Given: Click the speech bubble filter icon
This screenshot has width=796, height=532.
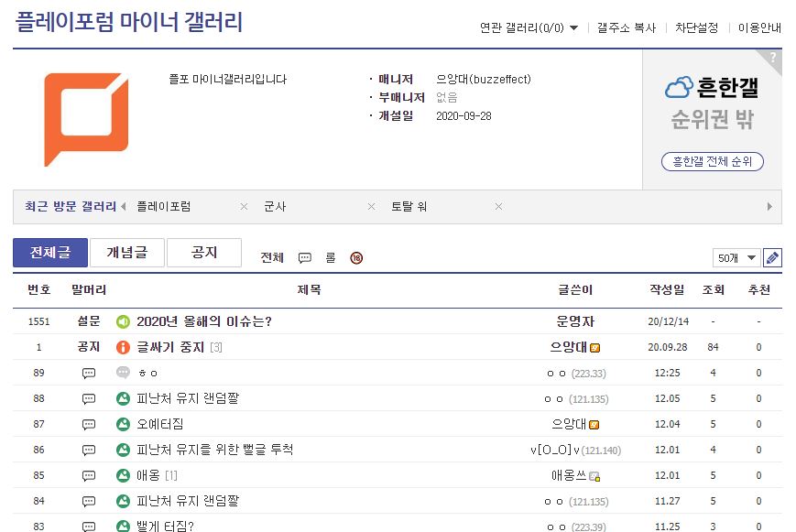Looking at the screenshot, I should click(x=305, y=258).
